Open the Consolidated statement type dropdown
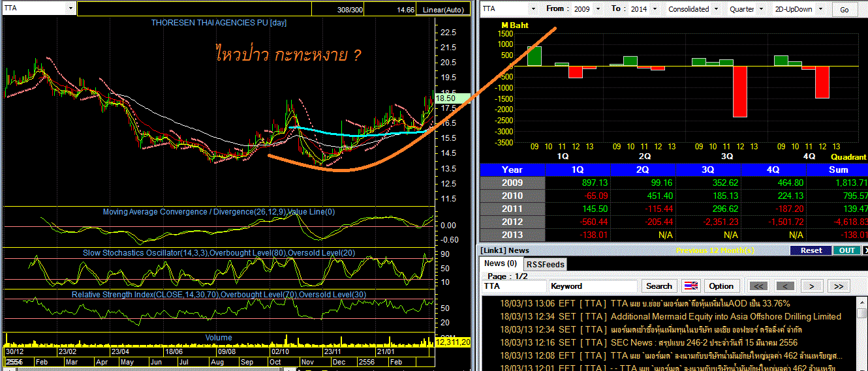 [x=716, y=9]
